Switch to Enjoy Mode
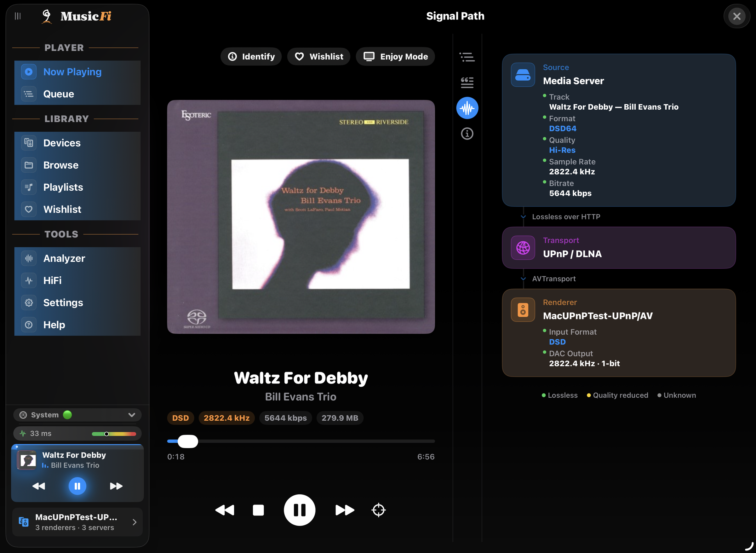This screenshot has height=553, width=756. coord(395,57)
